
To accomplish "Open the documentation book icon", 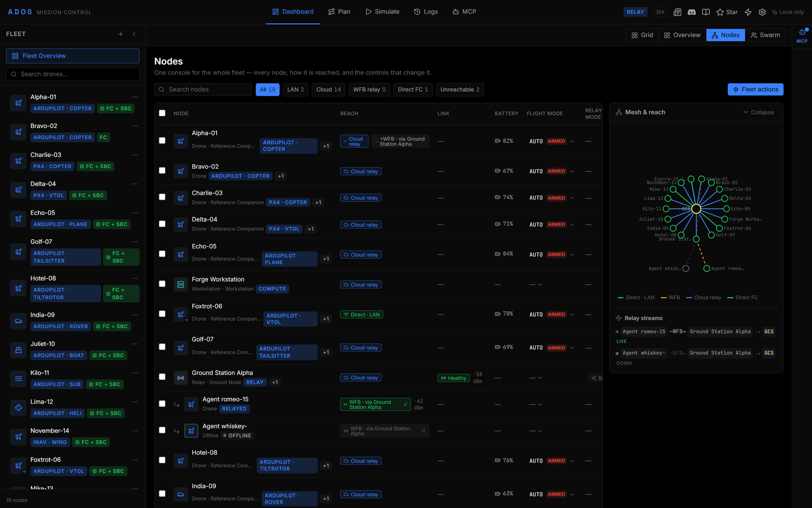I will (706, 12).
